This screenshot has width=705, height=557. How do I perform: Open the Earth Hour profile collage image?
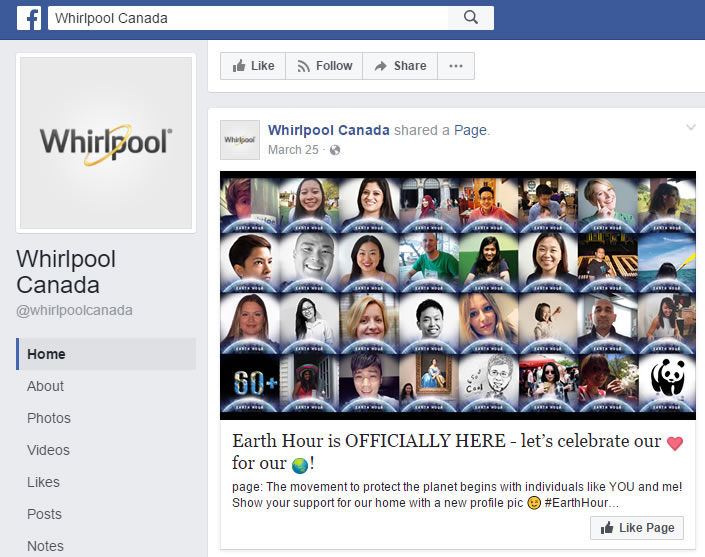pyautogui.click(x=458, y=295)
